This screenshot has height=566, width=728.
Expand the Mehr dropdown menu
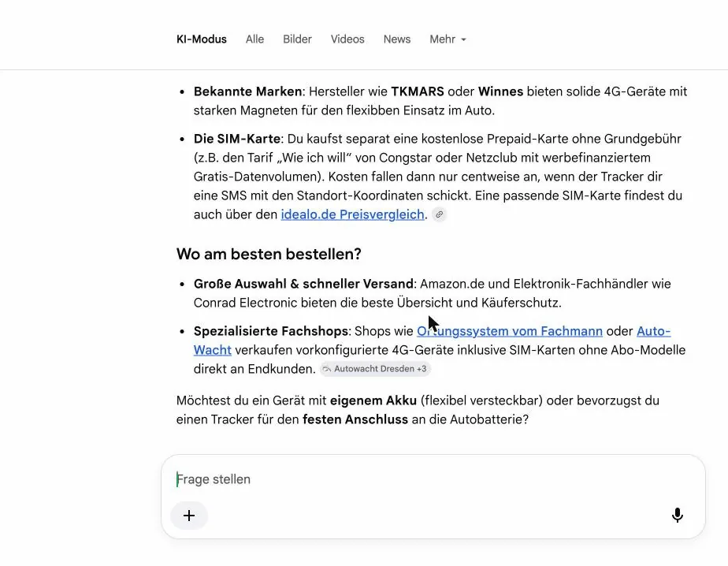coord(448,39)
